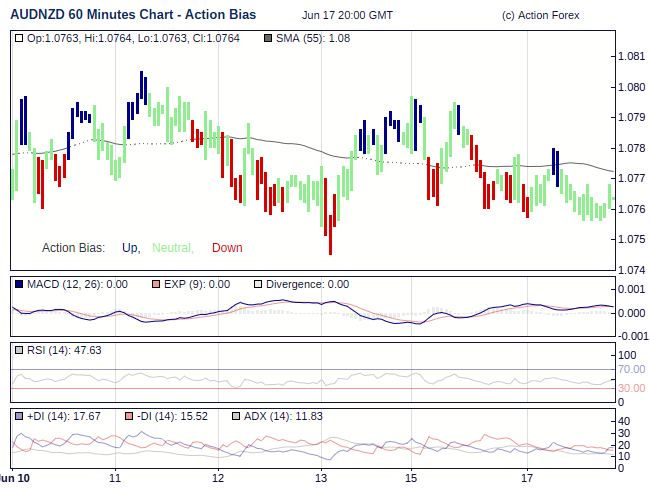Click the Divergence legend swatch
650x489 pixels.
(258, 284)
